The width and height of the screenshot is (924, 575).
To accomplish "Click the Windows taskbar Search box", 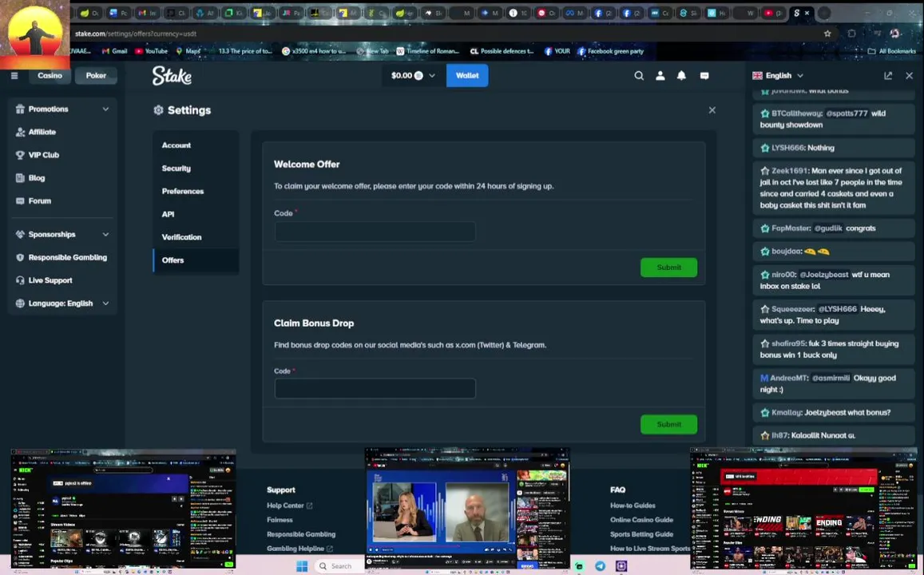I will click(x=340, y=566).
